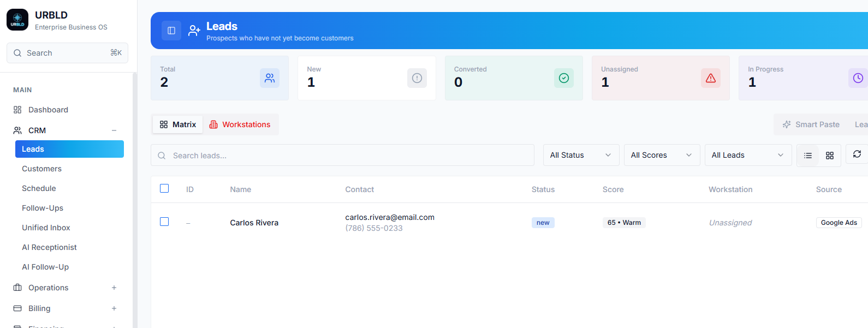Open Customers in the sidebar
868x328 pixels.
pos(41,169)
